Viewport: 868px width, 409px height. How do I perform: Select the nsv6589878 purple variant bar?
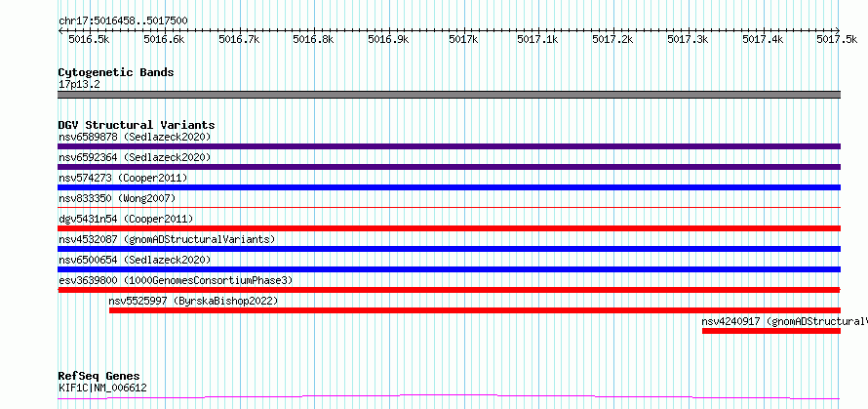(449, 146)
